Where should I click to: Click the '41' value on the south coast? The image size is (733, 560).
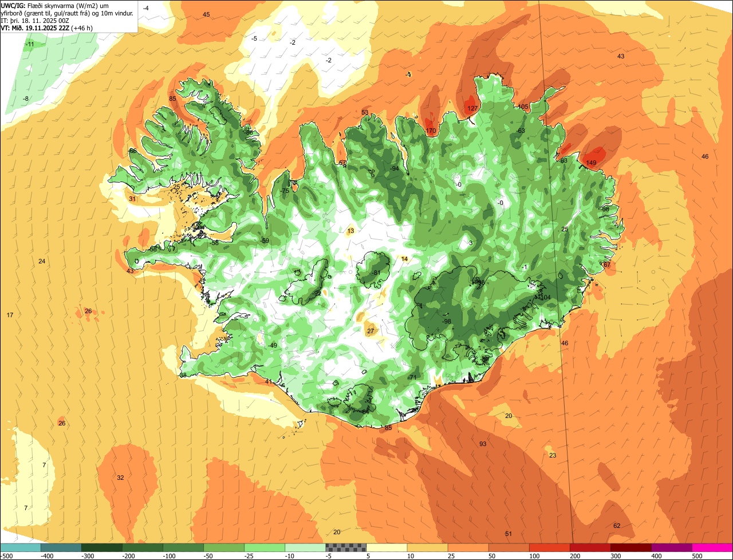click(x=269, y=381)
